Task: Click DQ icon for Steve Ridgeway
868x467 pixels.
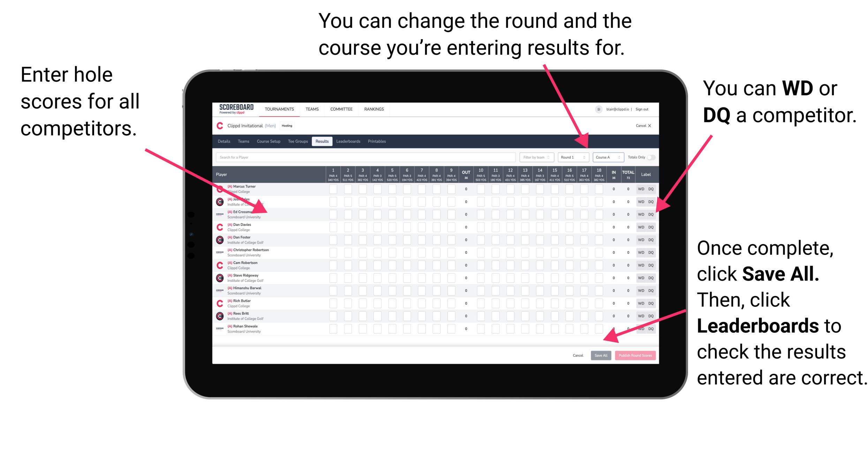Action: click(x=651, y=278)
